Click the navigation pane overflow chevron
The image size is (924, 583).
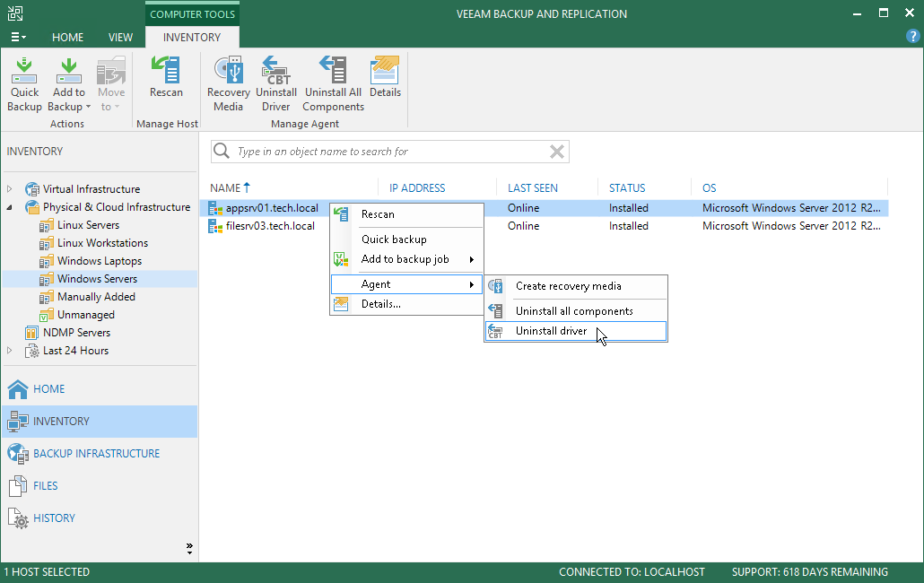189,548
